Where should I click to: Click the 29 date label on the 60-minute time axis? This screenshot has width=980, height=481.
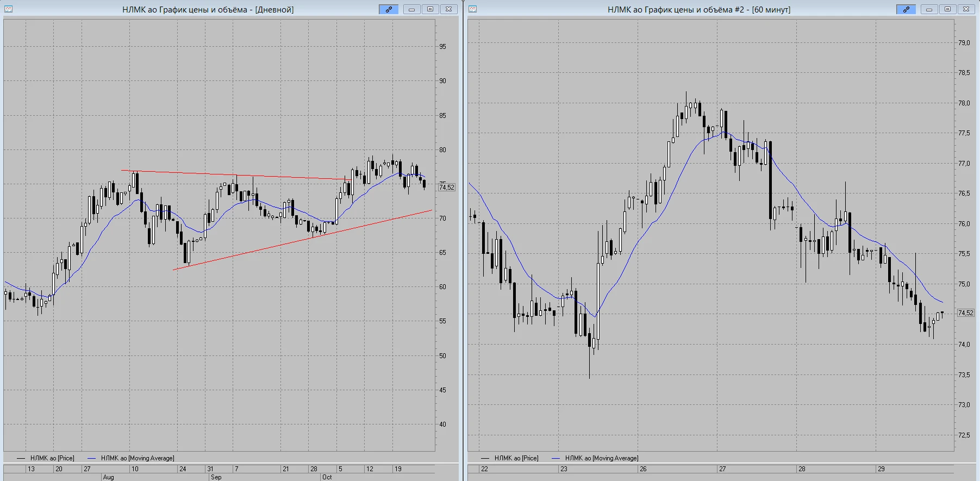(881, 468)
